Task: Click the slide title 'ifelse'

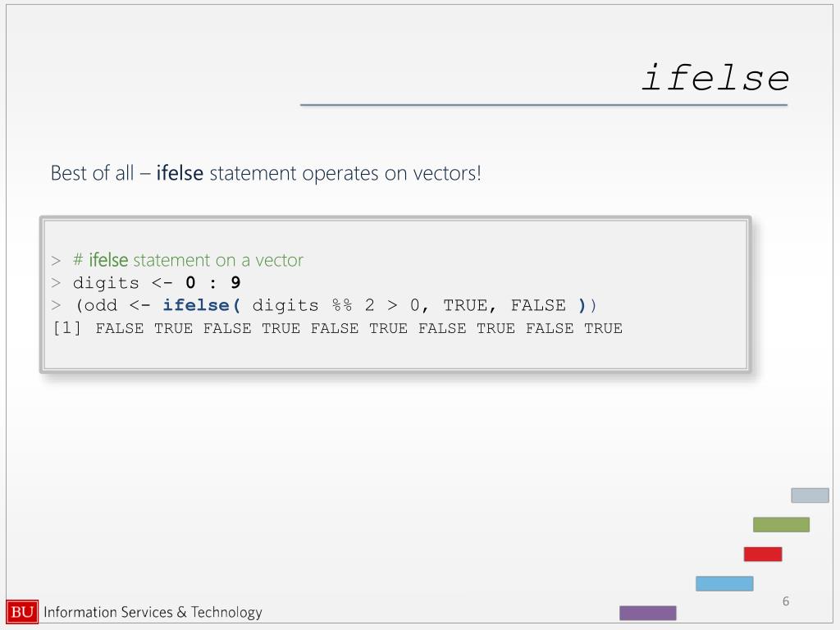Action: tap(714, 78)
